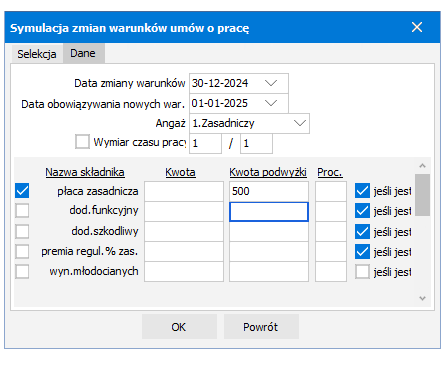Click Kwota field for dod.szkodliwy
This screenshot has width=446, height=366.
[x=184, y=231]
